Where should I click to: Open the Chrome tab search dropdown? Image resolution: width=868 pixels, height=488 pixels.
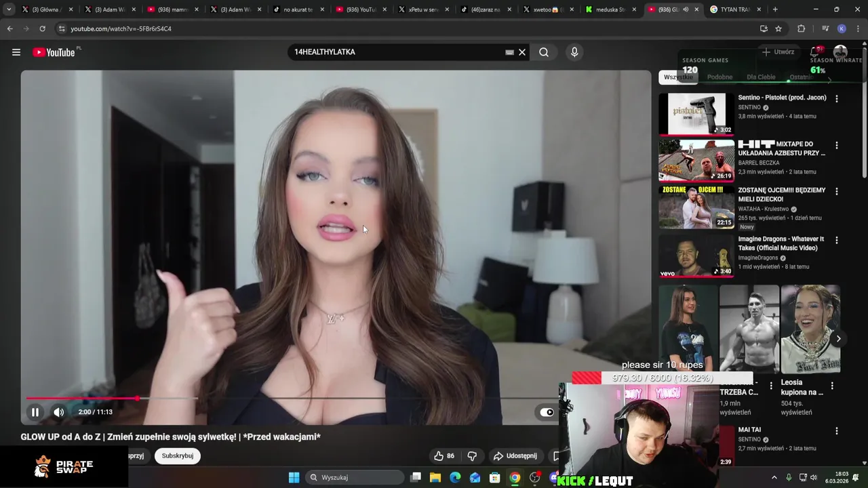[8, 9]
